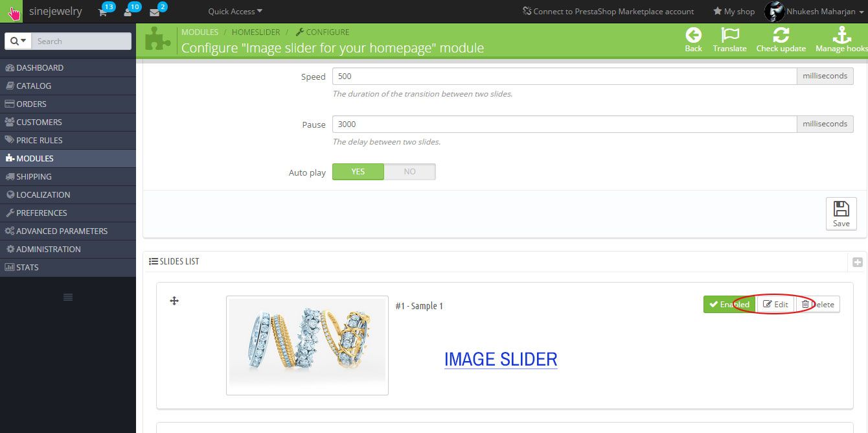Click the user avatar picture
Image resolution: width=868 pixels, height=433 pixels.
point(775,11)
